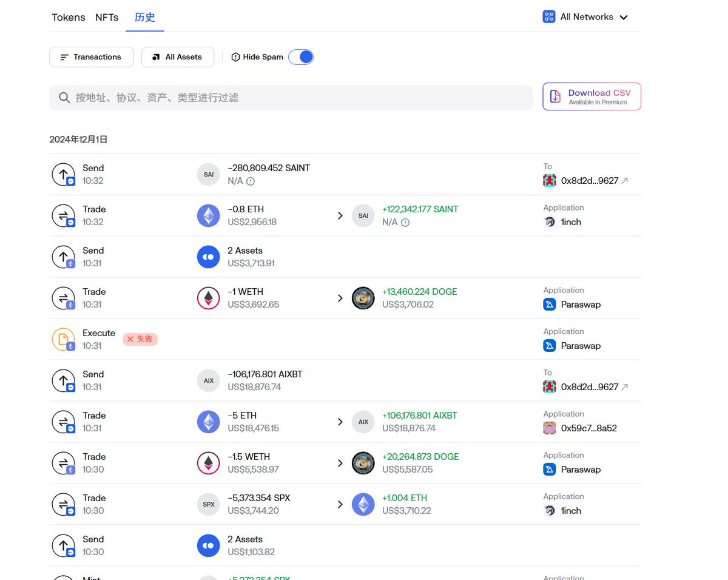This screenshot has height=580, width=728.
Task: Click the Download CSV button
Action: point(591,97)
